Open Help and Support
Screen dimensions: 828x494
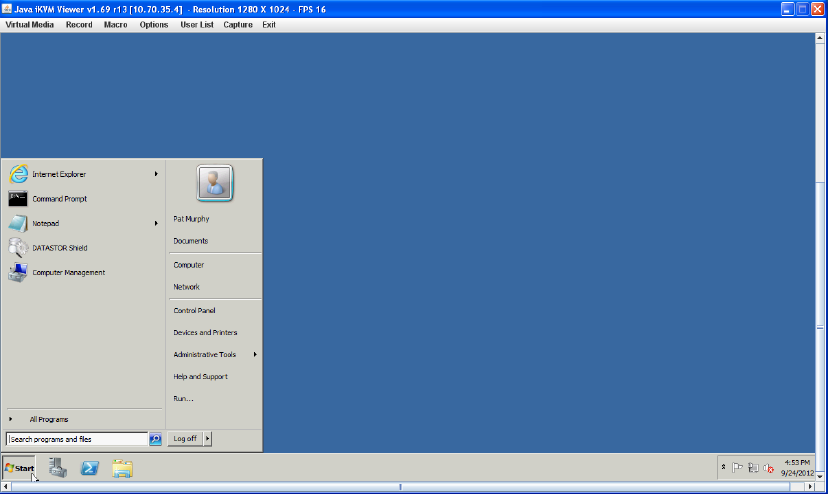pyautogui.click(x=201, y=377)
